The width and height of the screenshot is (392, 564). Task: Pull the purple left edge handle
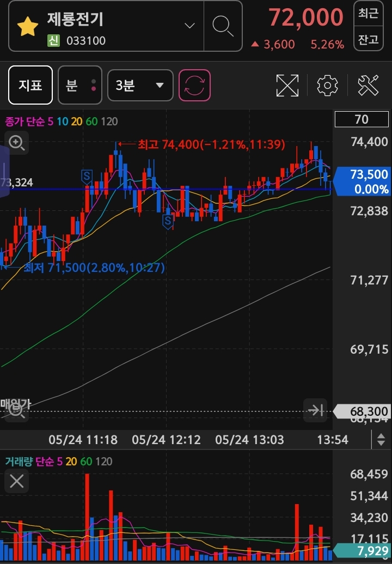pyautogui.click(x=4, y=171)
